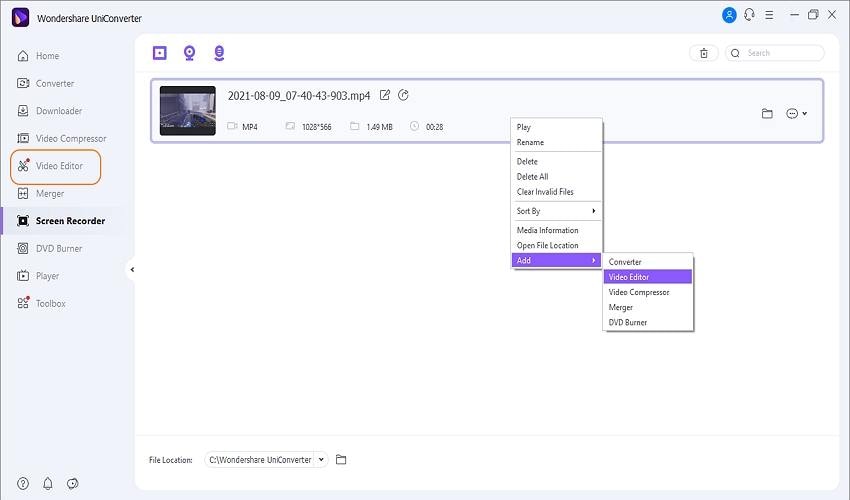Choose Delete from context menu
850x500 pixels.
[557, 162]
